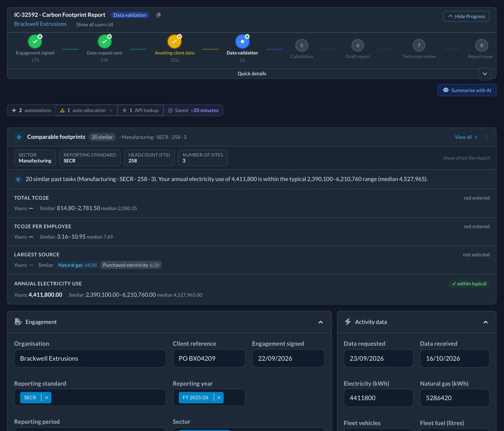Viewport: 504px width, 431px height.
Task: Click the Activity data lightning icon
Action: [x=348, y=322]
